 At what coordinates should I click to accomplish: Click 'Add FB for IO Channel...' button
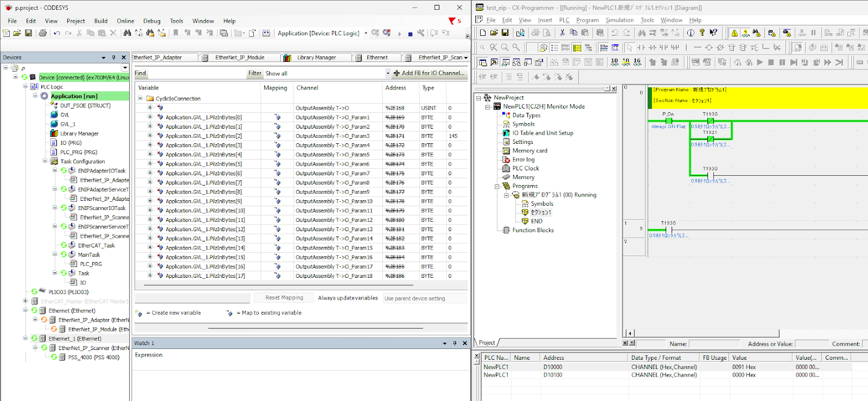[x=429, y=73]
